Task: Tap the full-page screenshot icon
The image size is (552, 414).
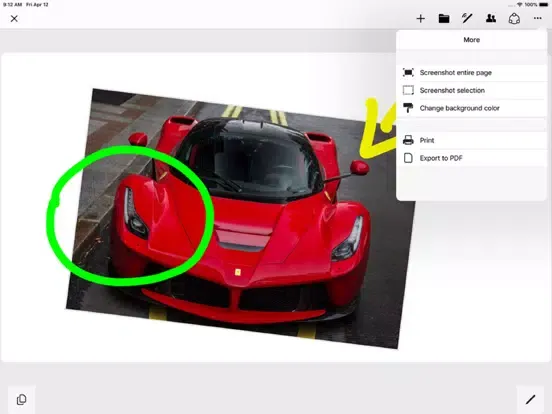Action: tap(408, 73)
